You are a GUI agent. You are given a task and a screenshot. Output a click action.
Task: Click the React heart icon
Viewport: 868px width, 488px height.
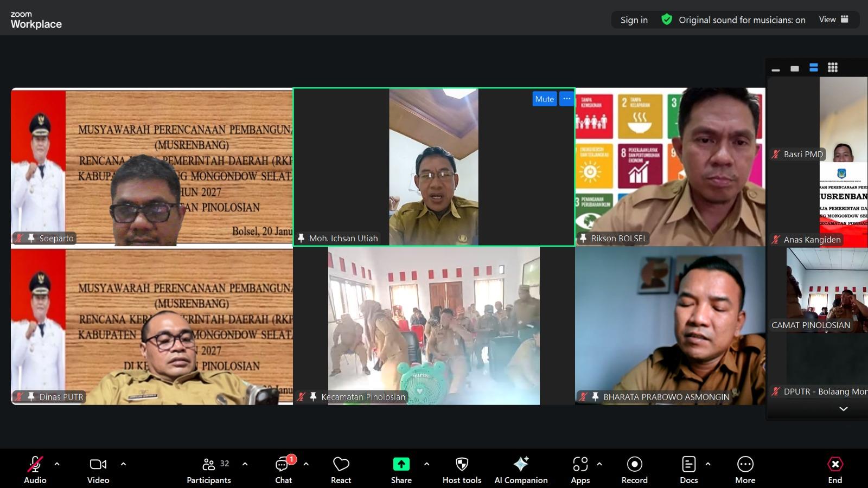341,470
